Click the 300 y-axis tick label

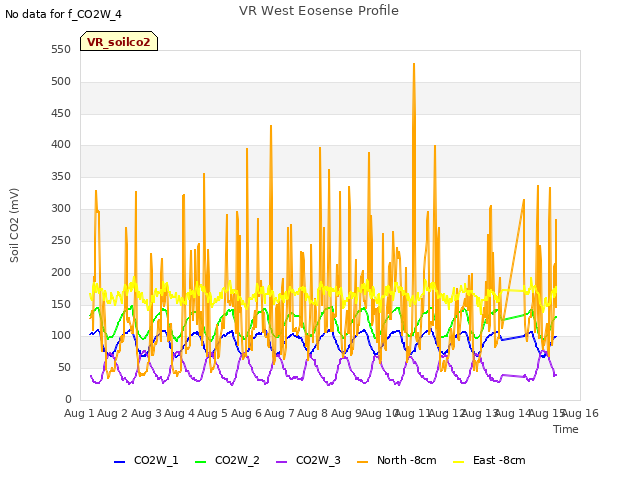pos(61,209)
